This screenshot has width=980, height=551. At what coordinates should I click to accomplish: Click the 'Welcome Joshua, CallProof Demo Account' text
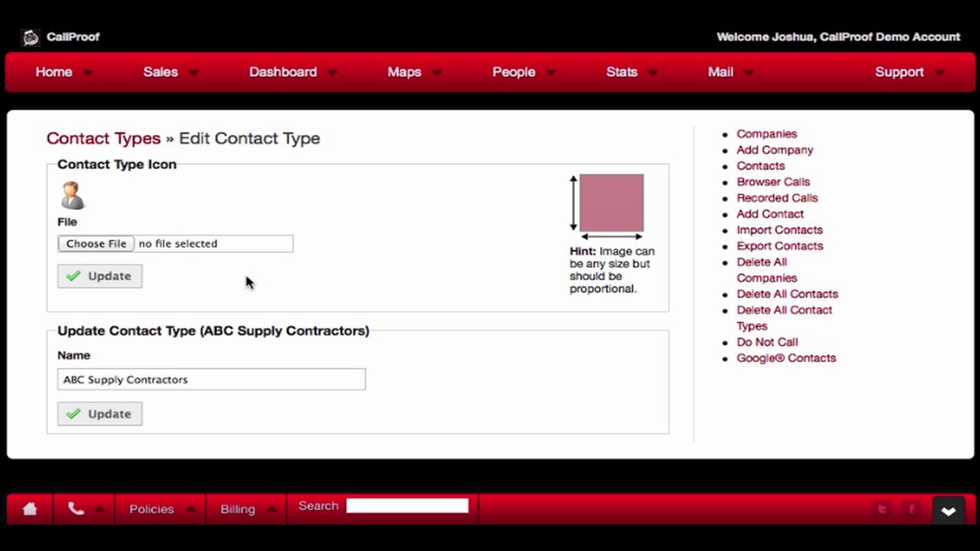[839, 37]
